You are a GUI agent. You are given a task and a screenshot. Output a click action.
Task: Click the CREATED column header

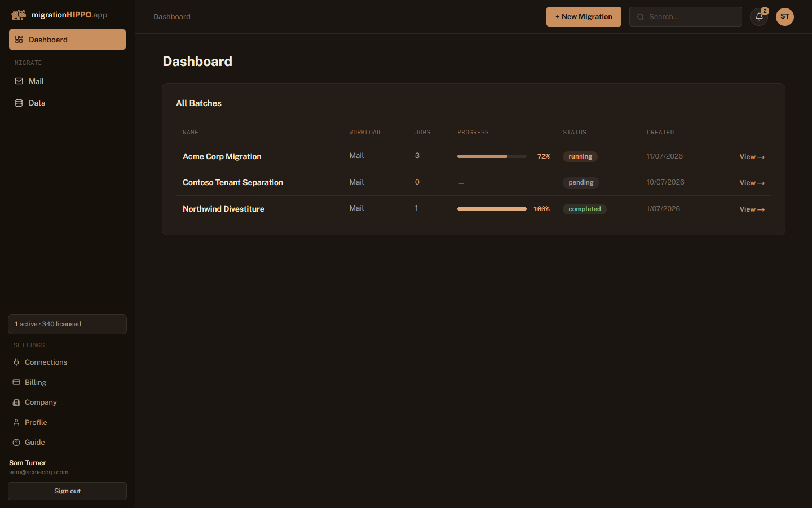click(660, 133)
